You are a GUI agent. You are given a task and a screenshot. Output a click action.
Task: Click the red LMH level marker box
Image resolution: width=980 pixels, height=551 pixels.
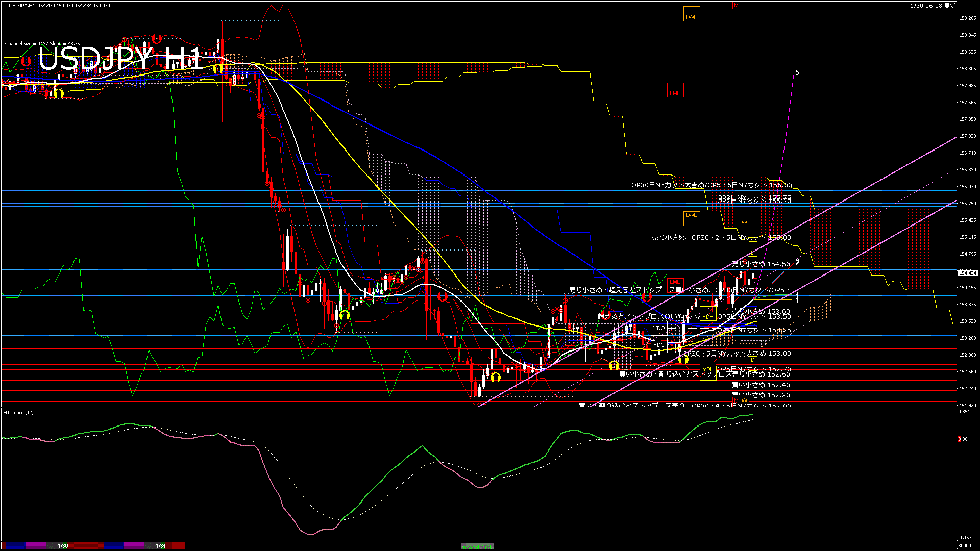click(675, 91)
